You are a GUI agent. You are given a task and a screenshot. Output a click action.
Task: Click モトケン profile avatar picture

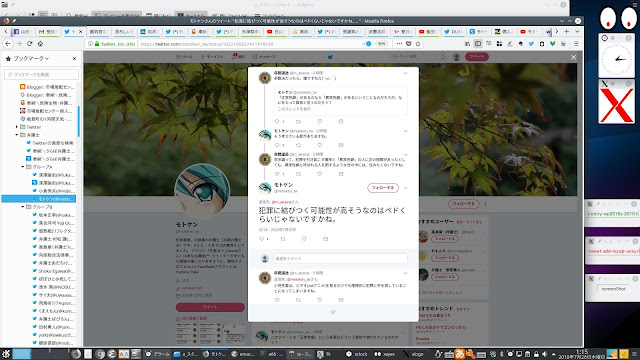point(202,191)
